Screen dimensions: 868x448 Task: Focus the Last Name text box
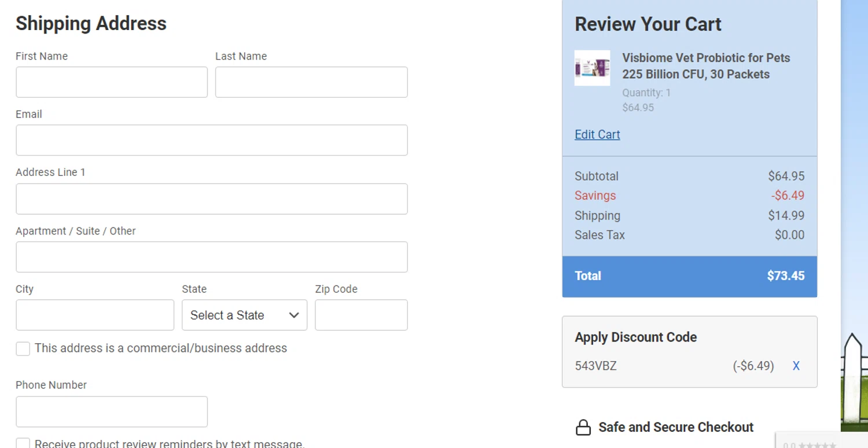311,82
